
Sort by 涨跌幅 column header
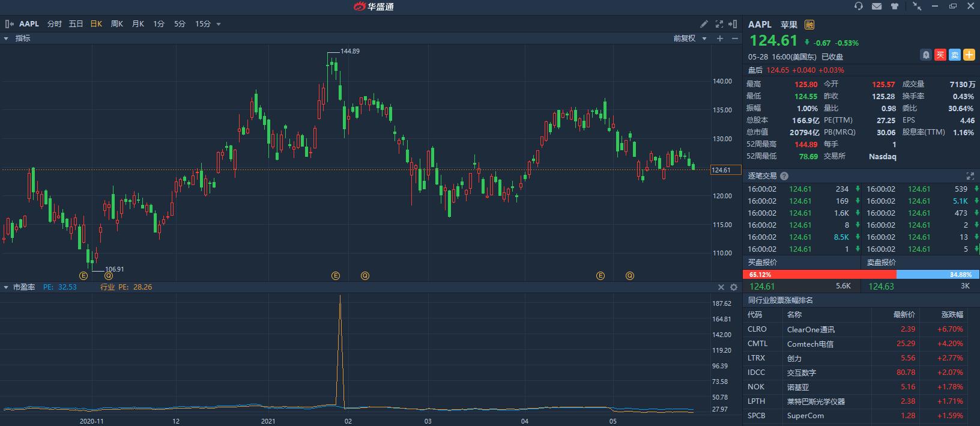click(952, 315)
